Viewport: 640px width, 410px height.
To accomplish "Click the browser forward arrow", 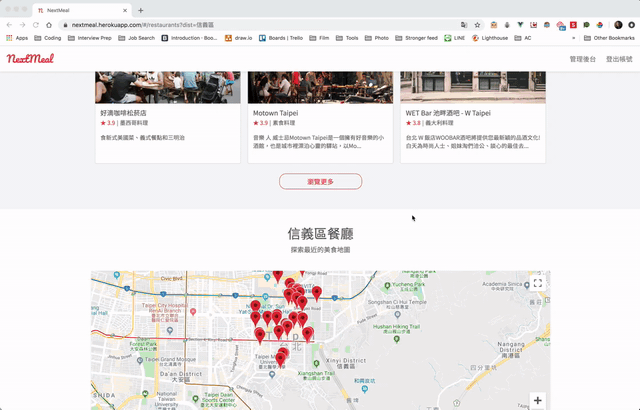I will coord(22,25).
